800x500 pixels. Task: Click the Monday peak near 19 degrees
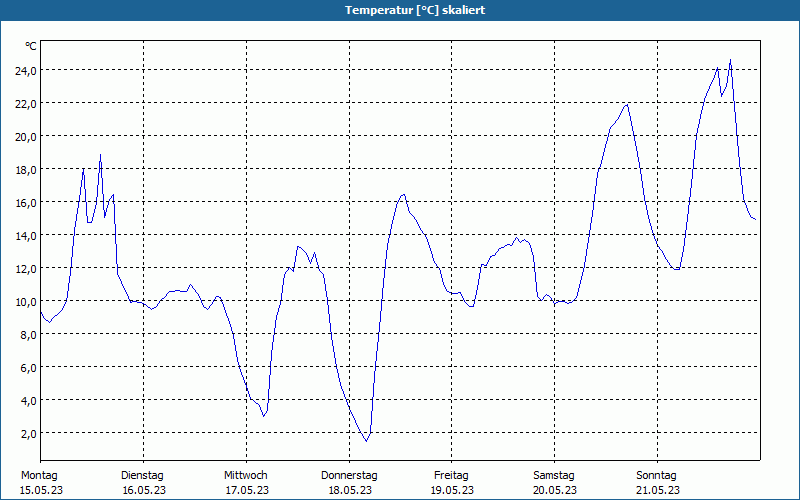(x=101, y=155)
